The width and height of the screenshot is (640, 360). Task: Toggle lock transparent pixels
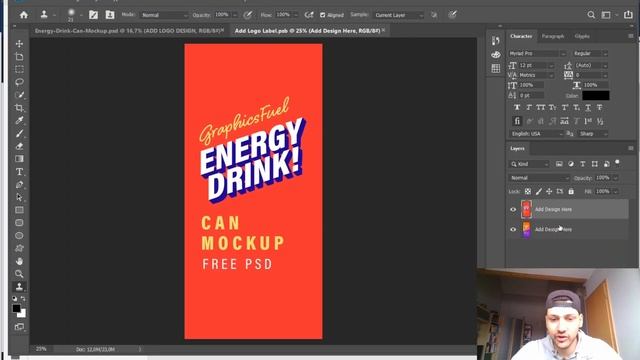[x=528, y=191]
